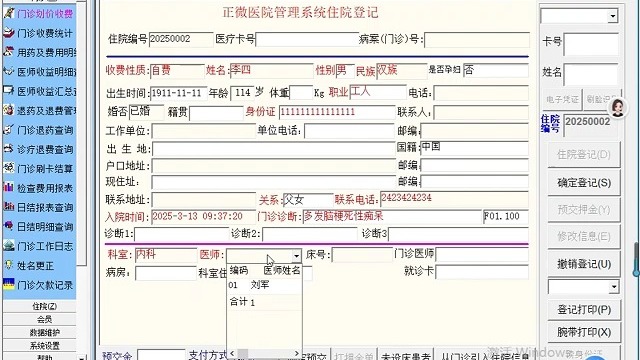Open 门诊工作日志 sidebar entry
The width and height of the screenshot is (640, 360).
pyautogui.click(x=39, y=246)
